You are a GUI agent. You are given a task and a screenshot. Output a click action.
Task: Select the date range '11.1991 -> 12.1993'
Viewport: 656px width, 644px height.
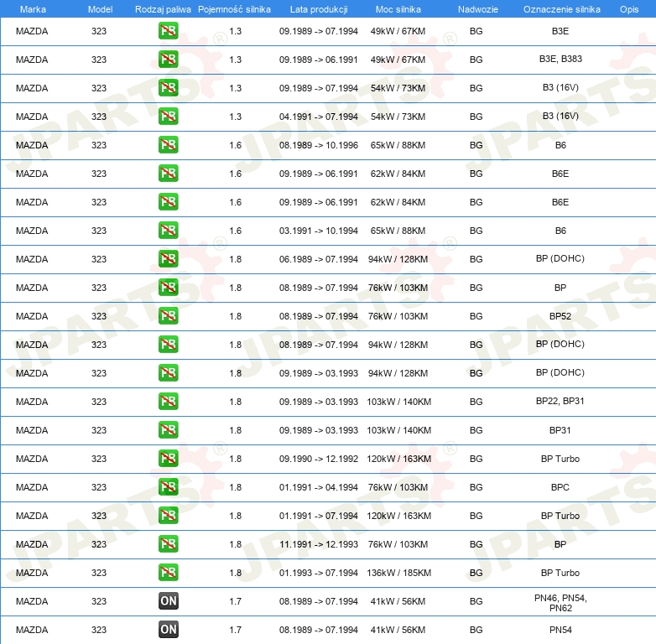pos(319,544)
